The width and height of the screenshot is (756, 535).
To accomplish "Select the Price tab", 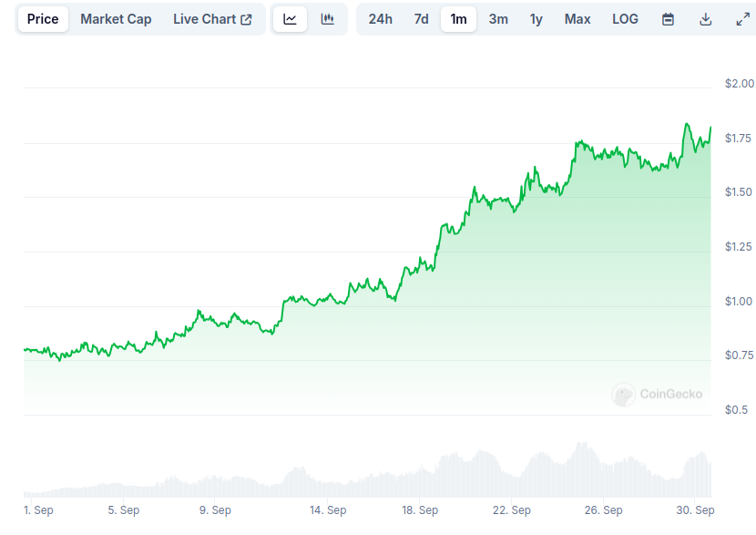I will [x=43, y=19].
